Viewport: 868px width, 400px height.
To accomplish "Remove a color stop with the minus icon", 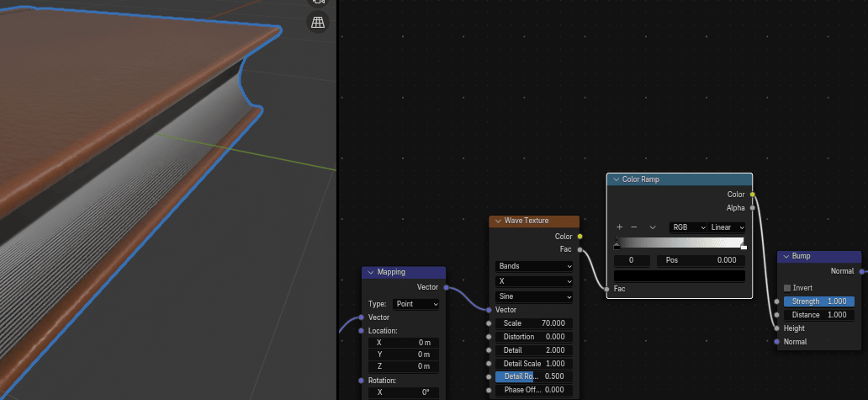I will (634, 227).
